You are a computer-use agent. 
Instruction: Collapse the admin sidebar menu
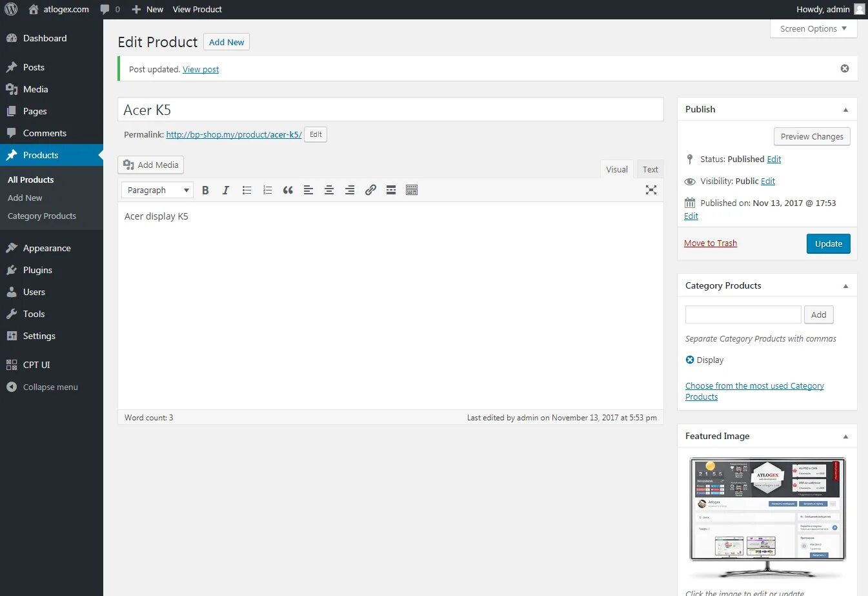coord(52,387)
